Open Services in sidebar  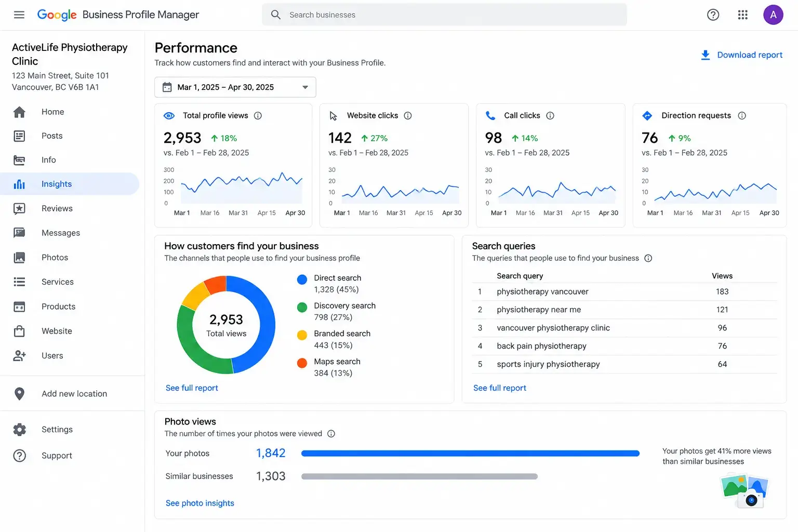58,282
